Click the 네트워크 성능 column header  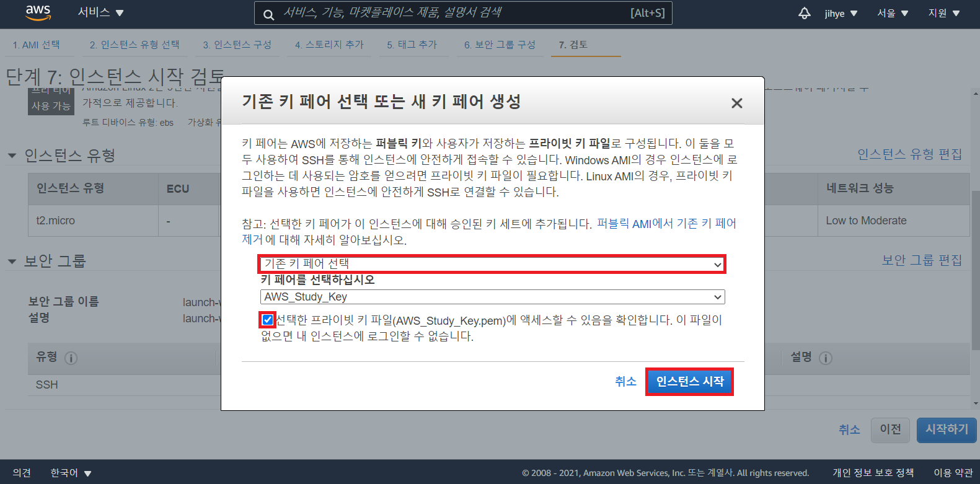pos(893,188)
